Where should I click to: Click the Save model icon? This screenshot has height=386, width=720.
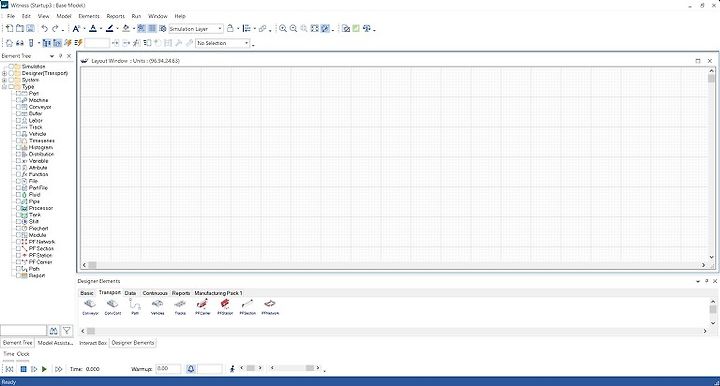[x=30, y=28]
